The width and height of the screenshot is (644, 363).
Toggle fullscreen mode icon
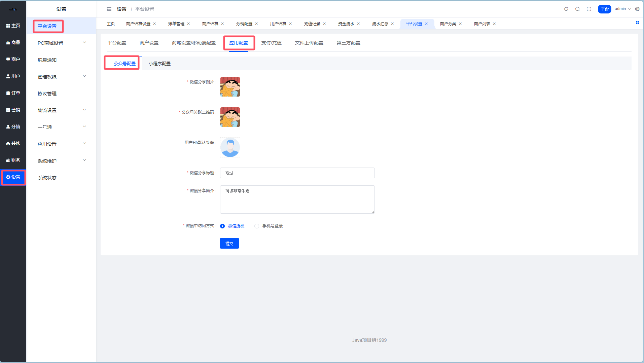pos(589,9)
